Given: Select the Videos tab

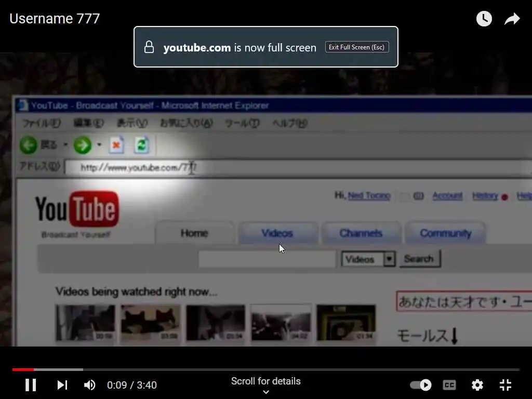Looking at the screenshot, I should (x=277, y=233).
